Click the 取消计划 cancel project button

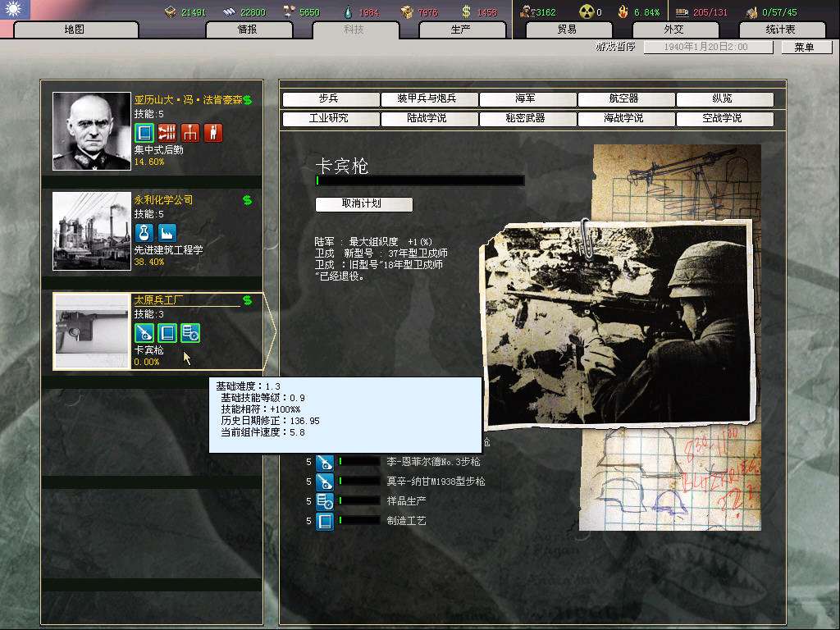click(x=363, y=203)
